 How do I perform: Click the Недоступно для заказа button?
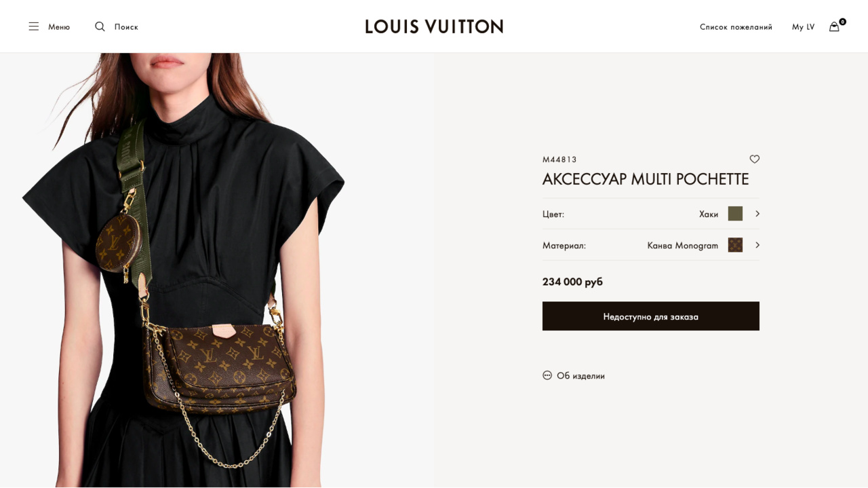click(651, 316)
